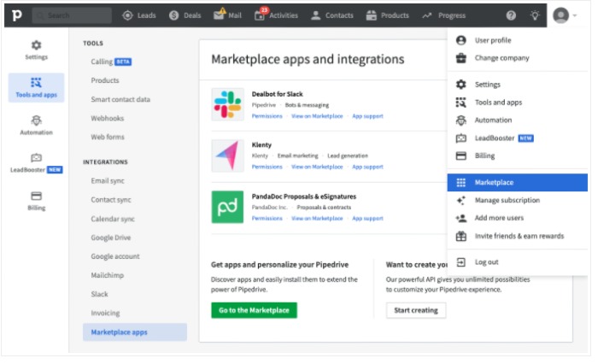This screenshot has height=364, width=598.
Task: Open LeadBooster in left sidebar
Action: [x=36, y=163]
